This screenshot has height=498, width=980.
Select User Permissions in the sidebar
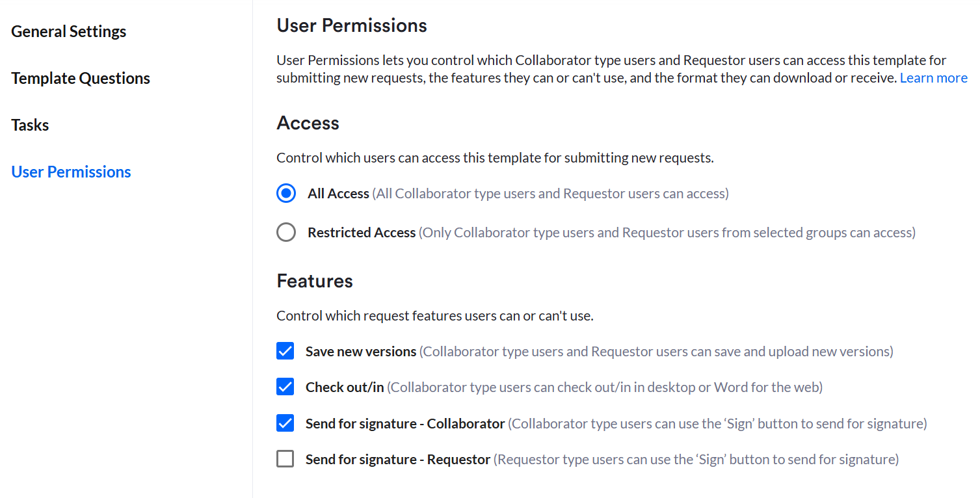(72, 172)
